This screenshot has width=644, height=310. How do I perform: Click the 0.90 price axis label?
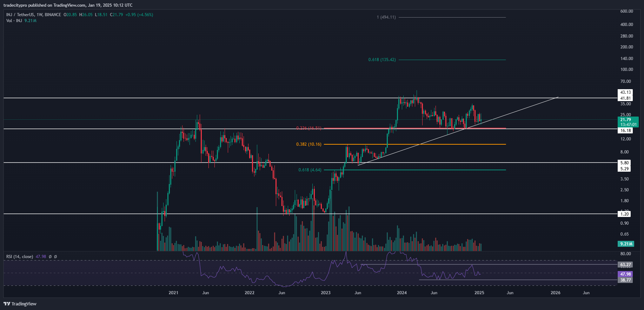tap(624, 223)
